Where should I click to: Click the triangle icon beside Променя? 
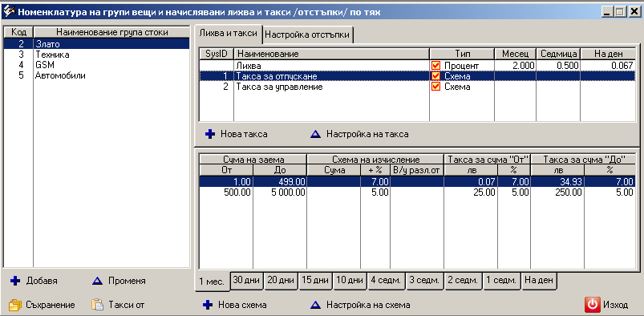pos(97,281)
